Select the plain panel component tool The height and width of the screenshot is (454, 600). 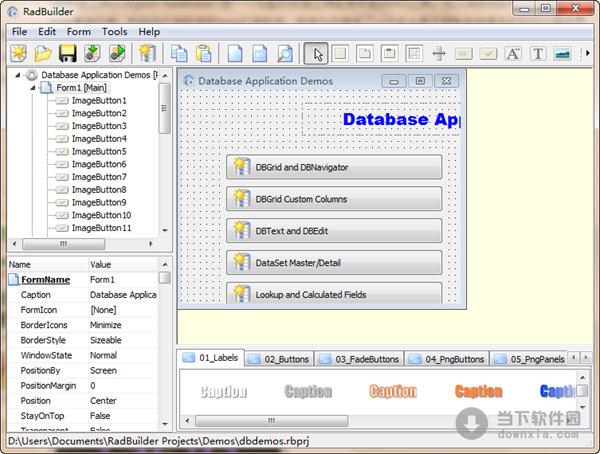pyautogui.click(x=340, y=53)
